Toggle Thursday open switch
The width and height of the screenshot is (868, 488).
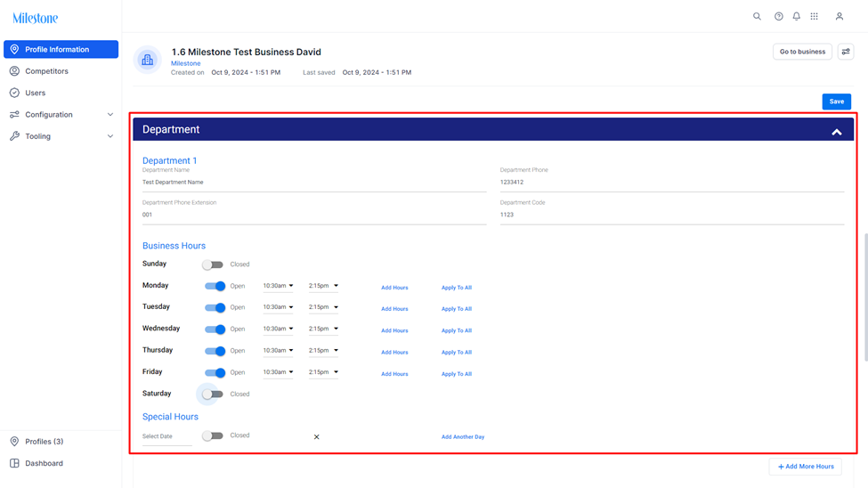pyautogui.click(x=215, y=351)
